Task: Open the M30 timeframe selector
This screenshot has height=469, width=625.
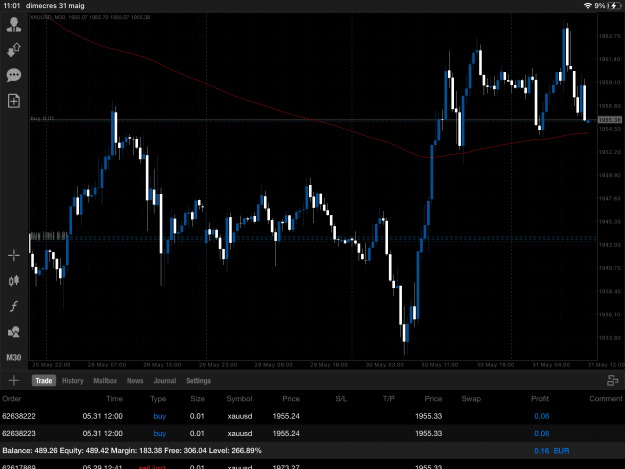Action: tap(14, 357)
